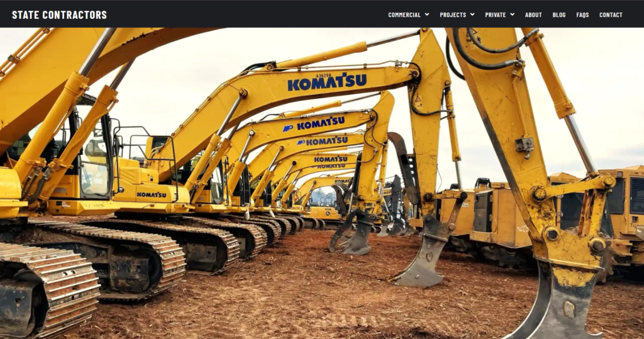The height and width of the screenshot is (339, 644).
Task: Click the State Contractors site logo
Action: pyautogui.click(x=59, y=14)
